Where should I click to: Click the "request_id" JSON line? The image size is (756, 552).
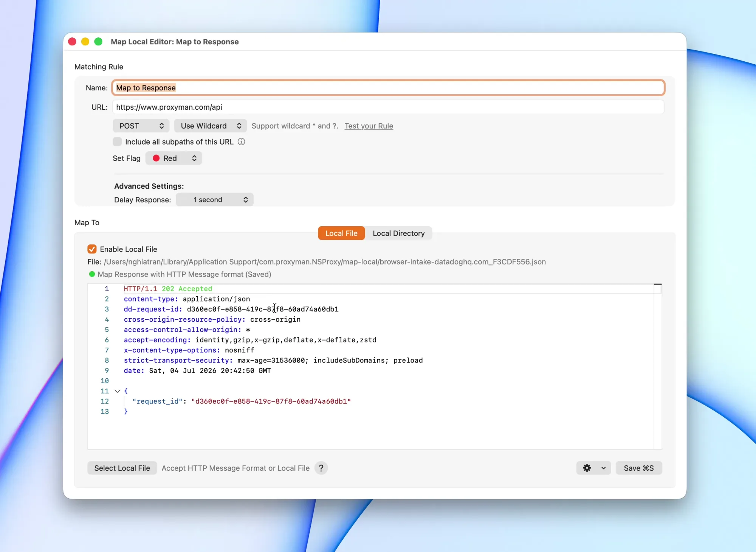242,401
